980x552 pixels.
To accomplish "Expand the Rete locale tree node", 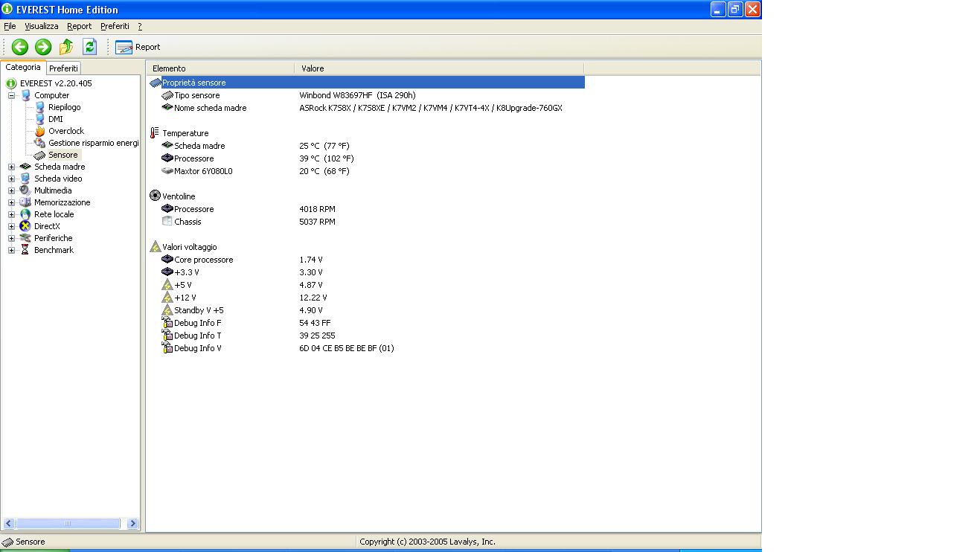I will 11,214.
